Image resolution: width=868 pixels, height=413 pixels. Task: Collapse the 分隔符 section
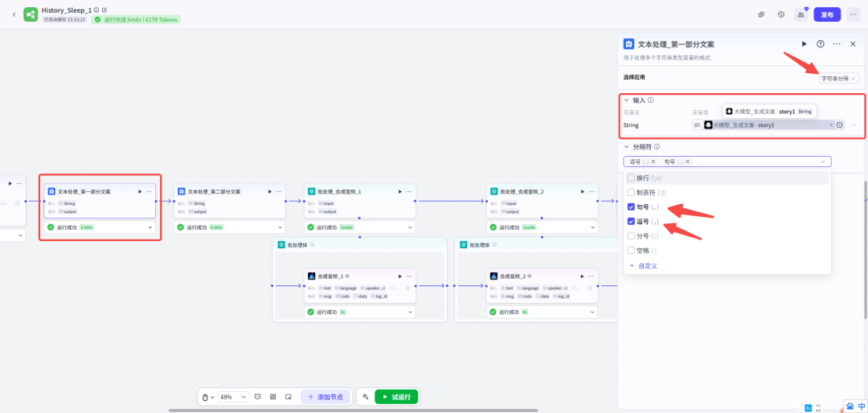tap(626, 147)
